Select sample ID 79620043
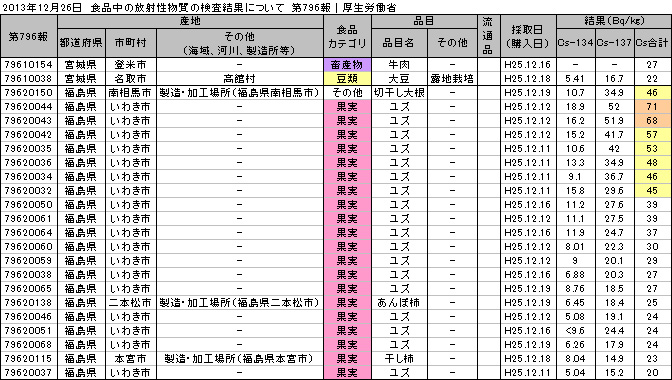This screenshot has height=380, width=672. click(28, 121)
